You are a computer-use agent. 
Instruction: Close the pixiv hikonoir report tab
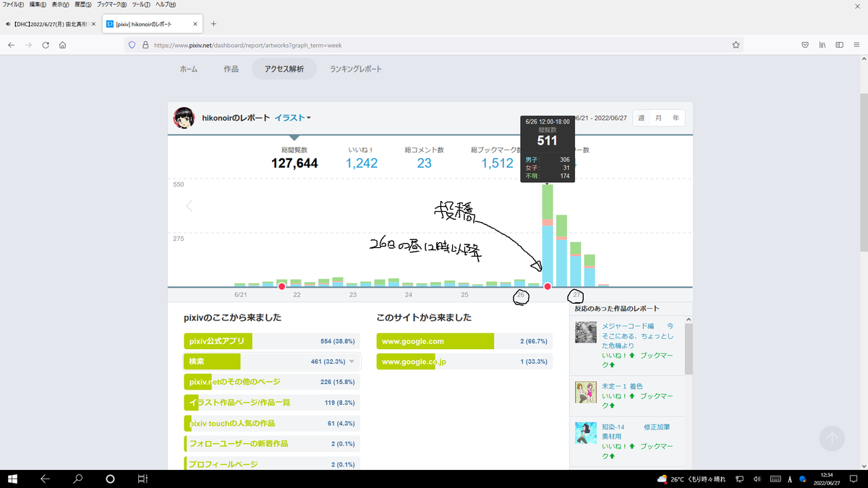[x=195, y=24]
